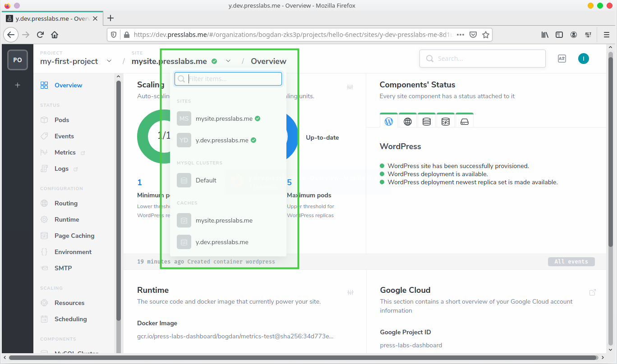The width and height of the screenshot is (617, 364).
Task: Switch to the MySQL database component tab
Action: point(427,121)
